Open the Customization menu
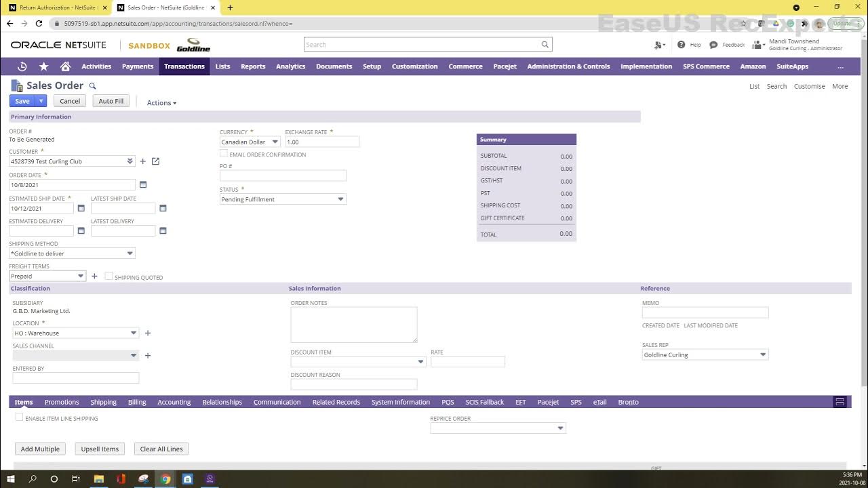The image size is (868, 488). click(414, 66)
